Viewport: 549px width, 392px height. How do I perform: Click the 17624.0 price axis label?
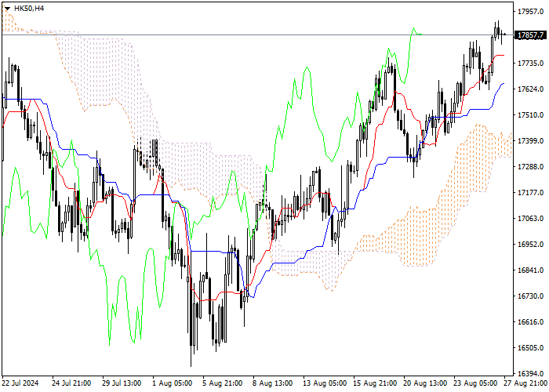pyautogui.click(x=530, y=89)
